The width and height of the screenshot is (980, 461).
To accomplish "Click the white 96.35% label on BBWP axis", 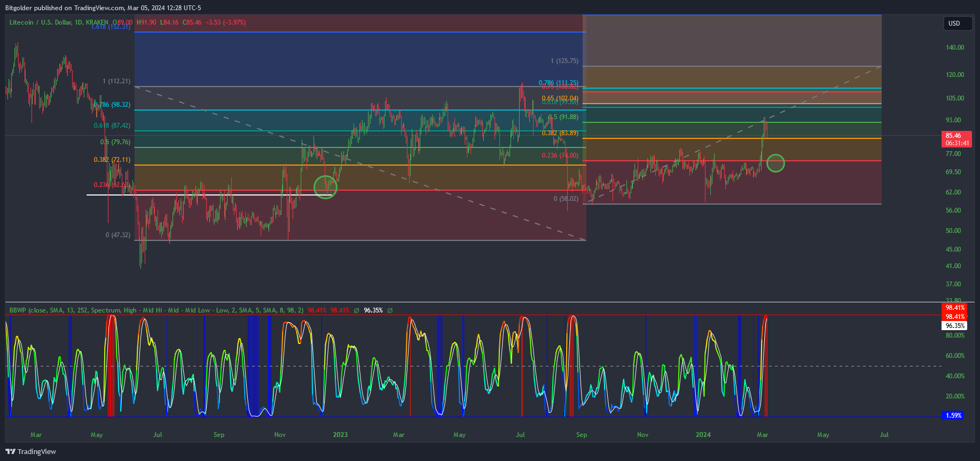I will click(955, 325).
